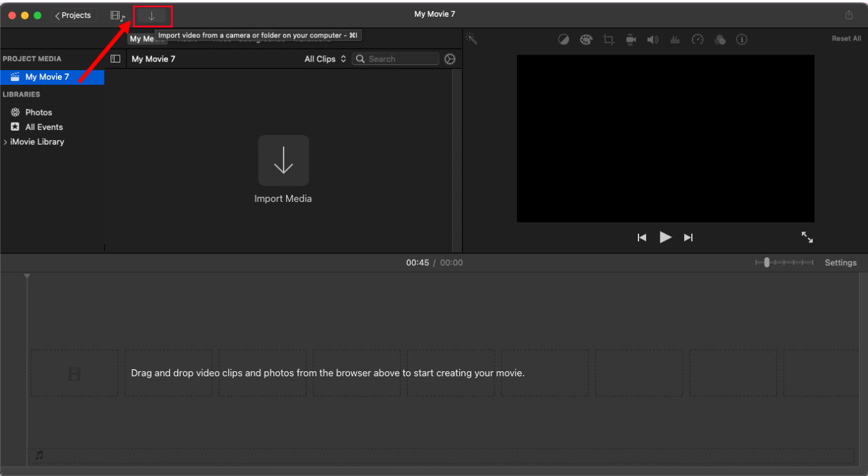Image resolution: width=868 pixels, height=476 pixels.
Task: Open Volume speaker controls
Action: pyautogui.click(x=653, y=40)
